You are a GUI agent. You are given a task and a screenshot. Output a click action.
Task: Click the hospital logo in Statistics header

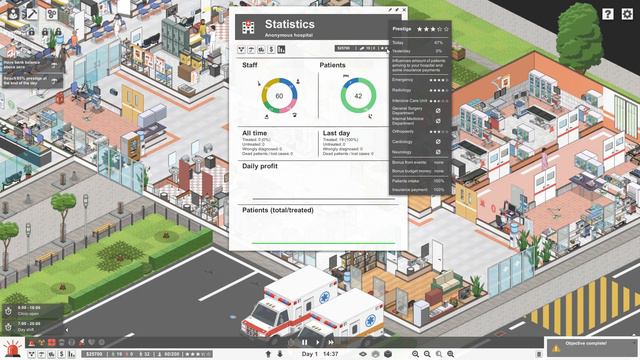pos(248,27)
